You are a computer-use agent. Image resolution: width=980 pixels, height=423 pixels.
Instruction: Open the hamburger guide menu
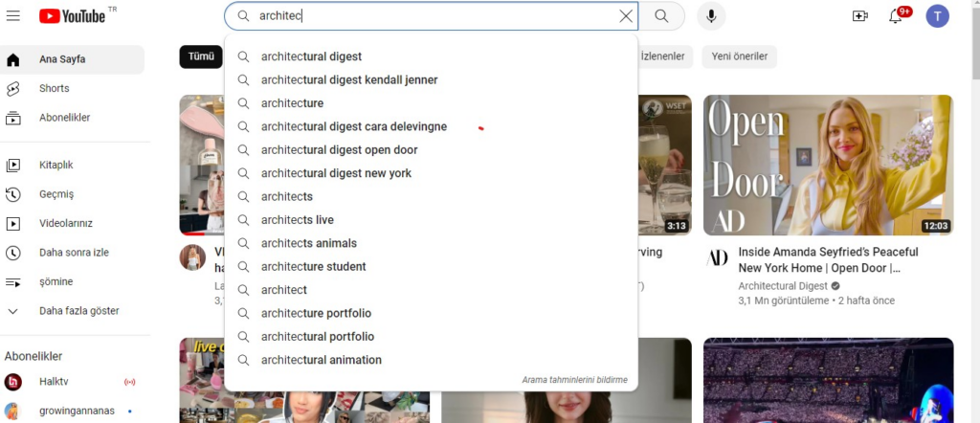click(x=13, y=15)
